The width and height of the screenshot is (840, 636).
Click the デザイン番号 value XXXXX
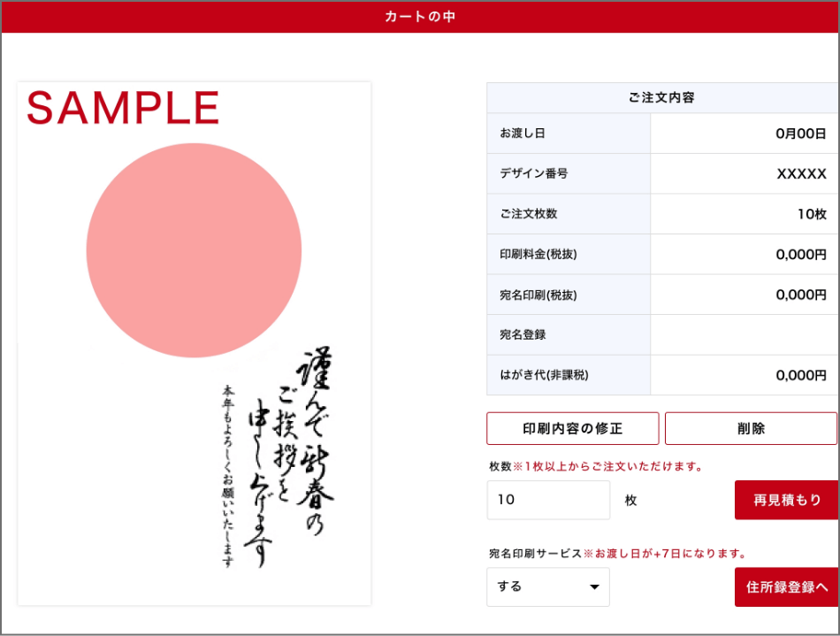click(801, 174)
